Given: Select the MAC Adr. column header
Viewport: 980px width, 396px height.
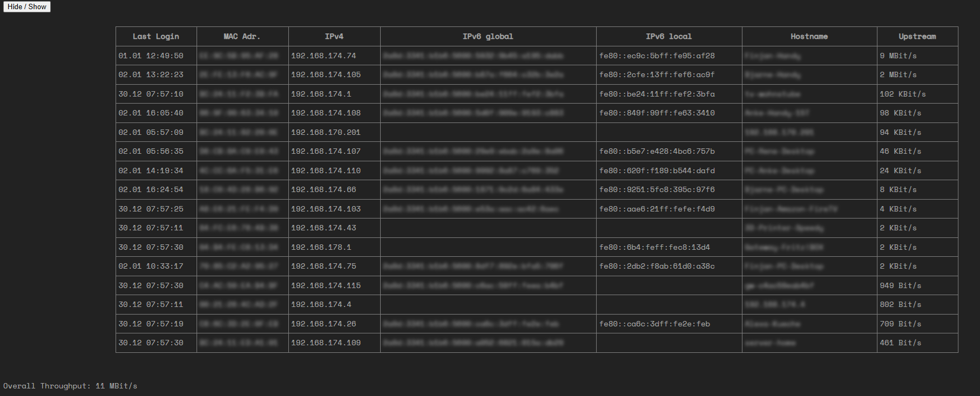Looking at the screenshot, I should [242, 37].
